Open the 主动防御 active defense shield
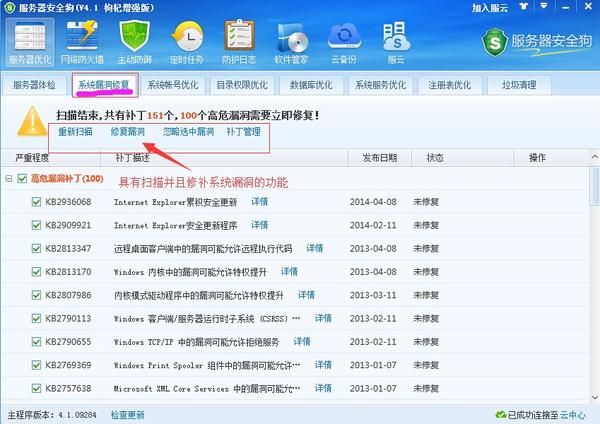The height and width of the screenshot is (424, 600). 134,42
